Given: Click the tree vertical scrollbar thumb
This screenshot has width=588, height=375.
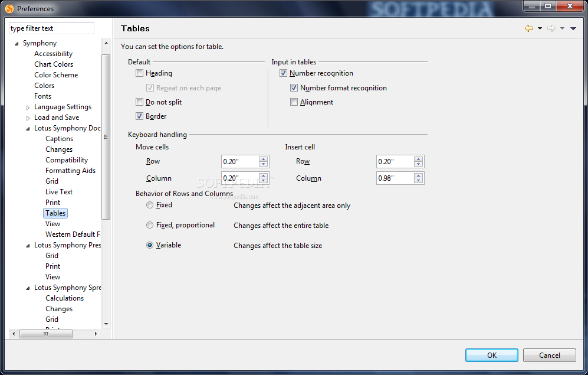Looking at the screenshot, I should (x=106, y=137).
